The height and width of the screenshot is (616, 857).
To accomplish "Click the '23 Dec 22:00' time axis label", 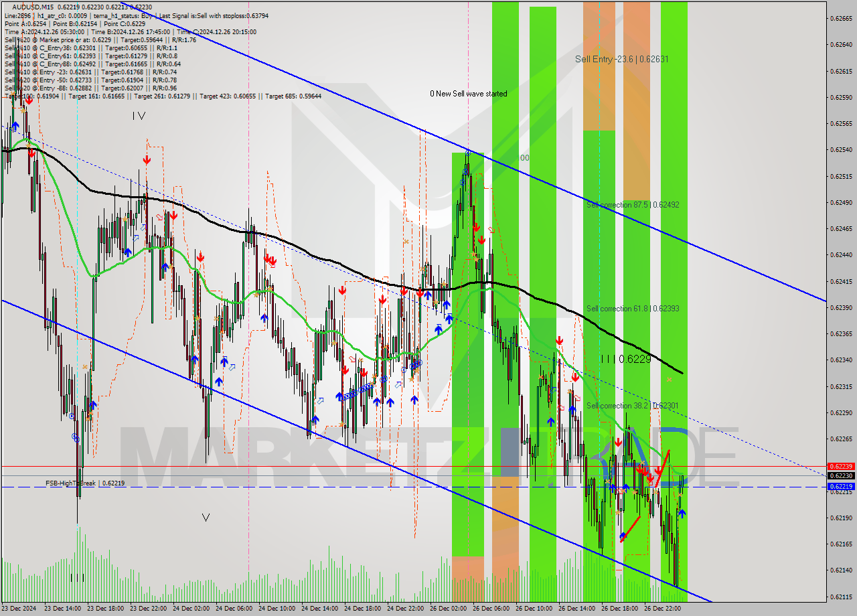I will 149,609.
